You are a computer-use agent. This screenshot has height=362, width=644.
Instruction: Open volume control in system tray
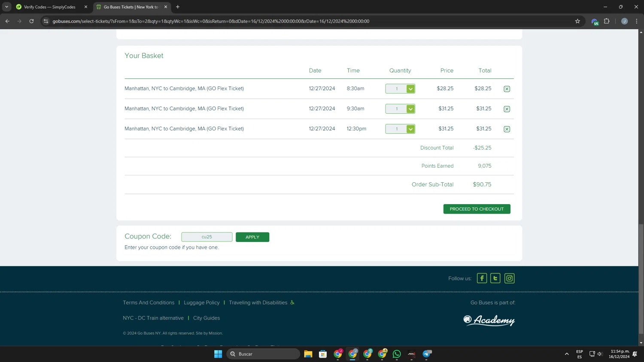[600, 354]
